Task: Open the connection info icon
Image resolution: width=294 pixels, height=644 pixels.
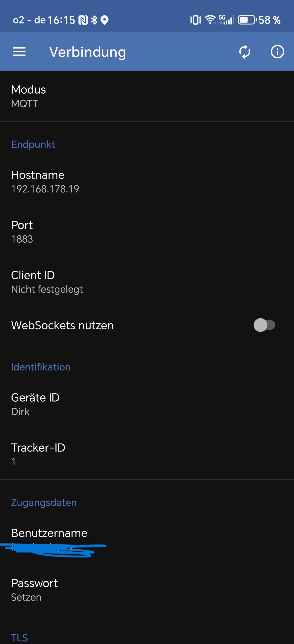Action: click(277, 52)
